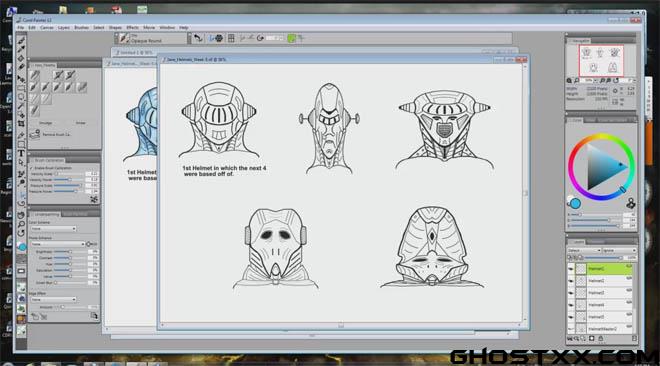Open the layer composite method dropdown

click(x=585, y=250)
